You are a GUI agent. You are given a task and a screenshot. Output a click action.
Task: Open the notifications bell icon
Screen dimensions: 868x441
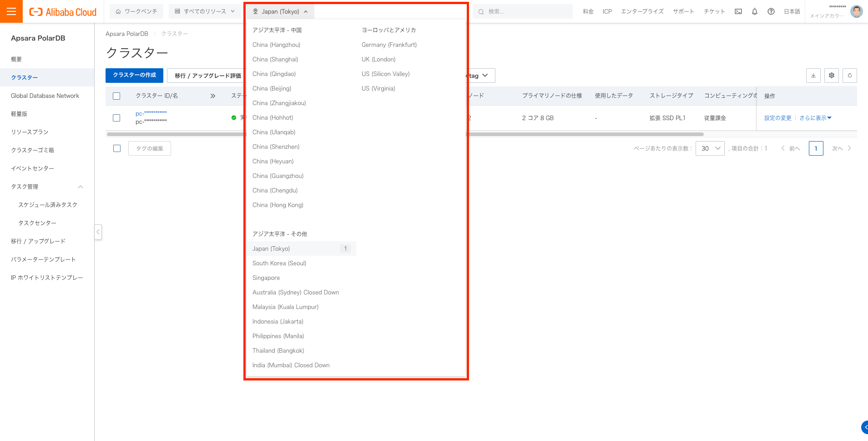pyautogui.click(x=755, y=11)
